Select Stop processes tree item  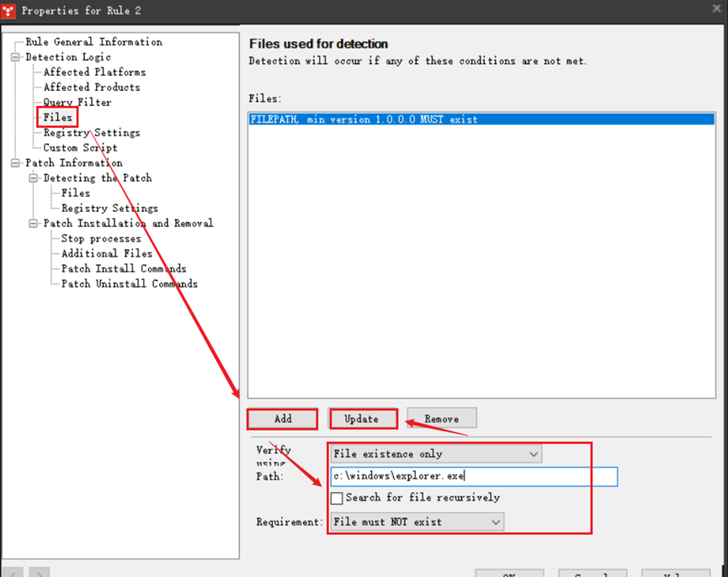(x=101, y=239)
